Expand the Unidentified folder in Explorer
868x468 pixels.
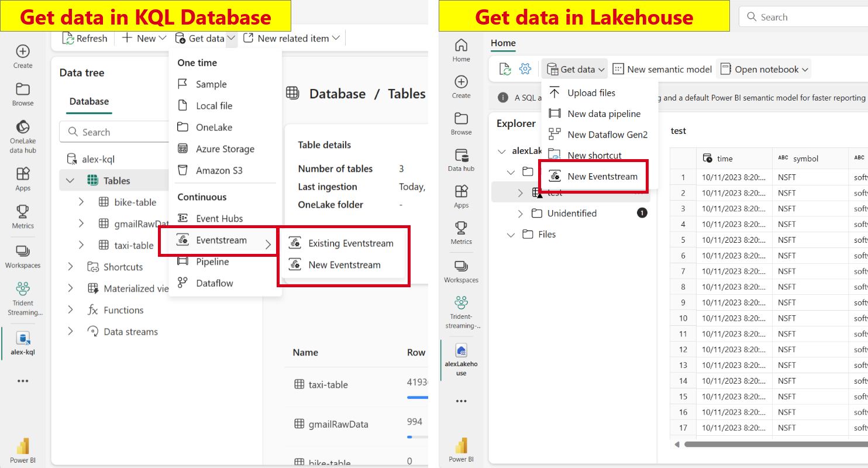(521, 214)
